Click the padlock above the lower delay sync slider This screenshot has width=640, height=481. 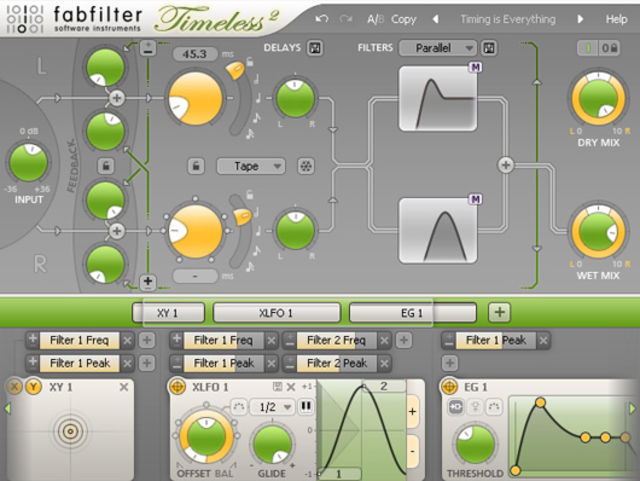249,195
